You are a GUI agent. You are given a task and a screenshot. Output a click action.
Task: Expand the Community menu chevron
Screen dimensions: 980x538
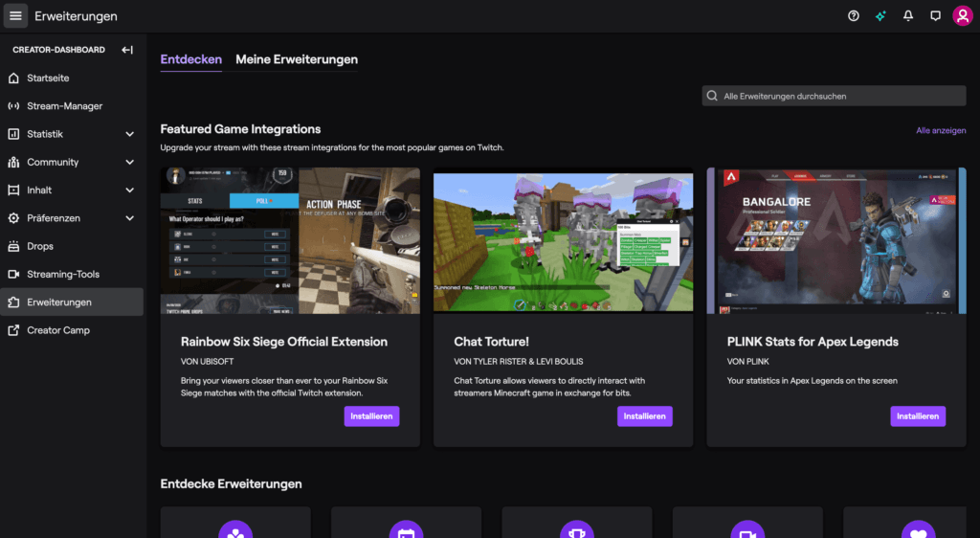pos(129,162)
